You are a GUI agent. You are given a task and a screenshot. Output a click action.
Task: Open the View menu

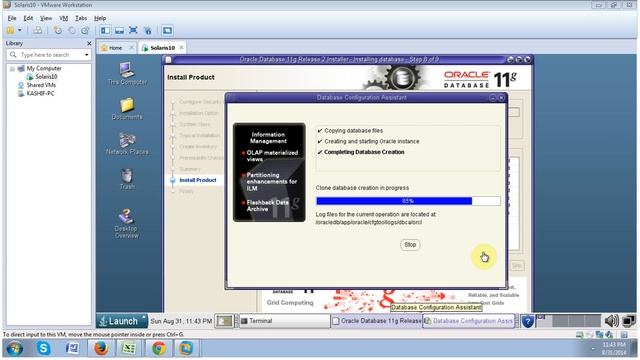coord(46,18)
